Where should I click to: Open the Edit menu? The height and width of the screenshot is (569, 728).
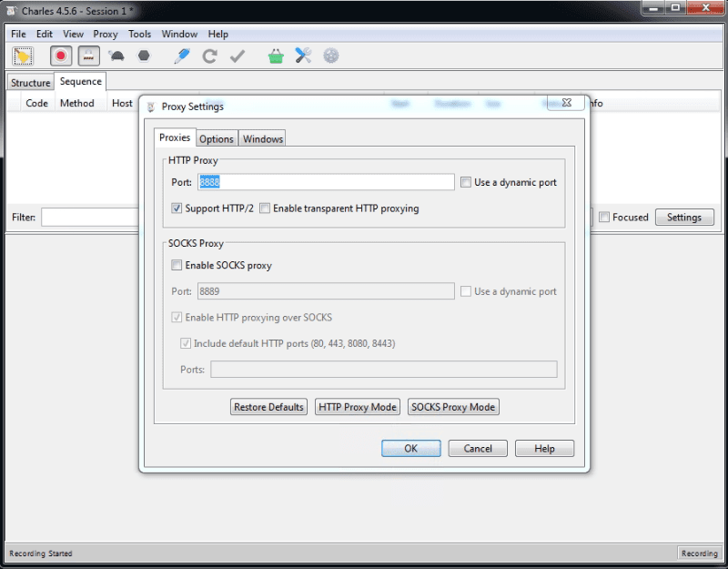(45, 34)
